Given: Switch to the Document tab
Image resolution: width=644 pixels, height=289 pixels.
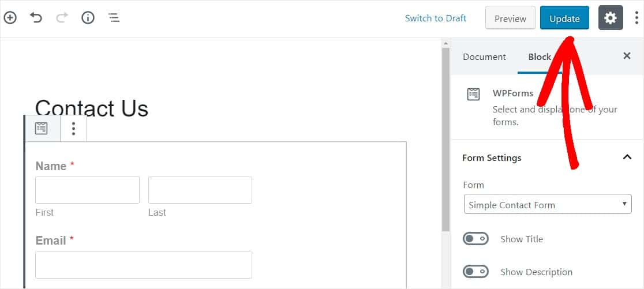Looking at the screenshot, I should pyautogui.click(x=484, y=57).
